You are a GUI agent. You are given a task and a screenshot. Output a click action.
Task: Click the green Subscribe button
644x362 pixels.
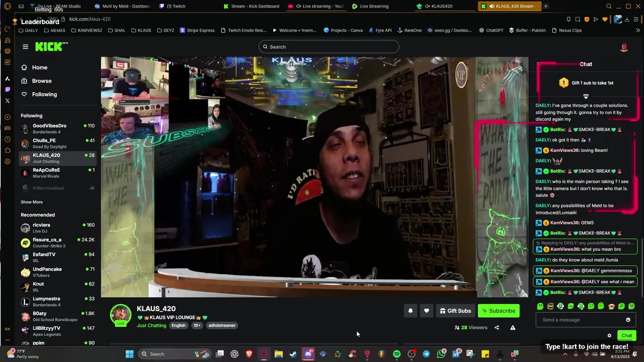point(499,311)
